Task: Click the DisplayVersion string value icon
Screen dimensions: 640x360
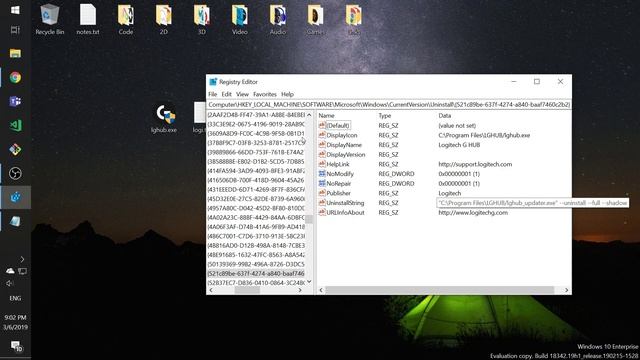Action: 322,154
